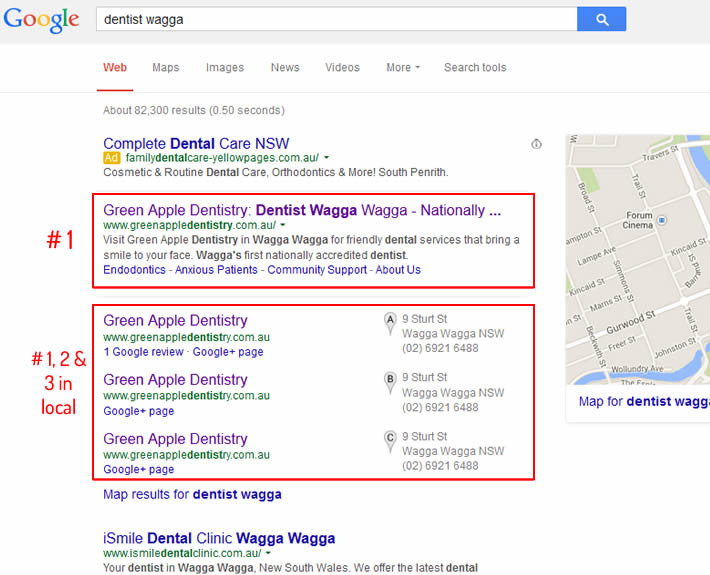Open Search tools options
Screen dimensions: 710x575
475,67
